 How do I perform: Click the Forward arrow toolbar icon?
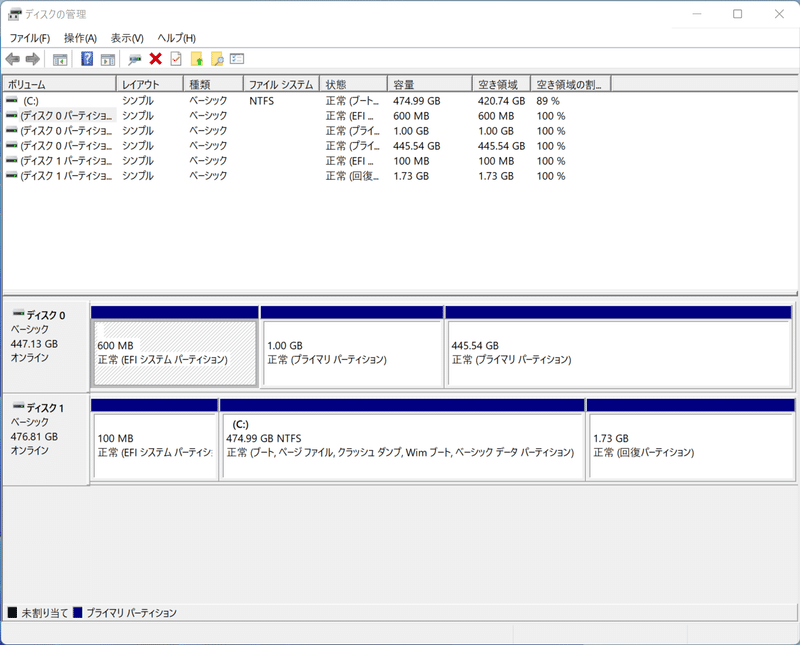33,59
